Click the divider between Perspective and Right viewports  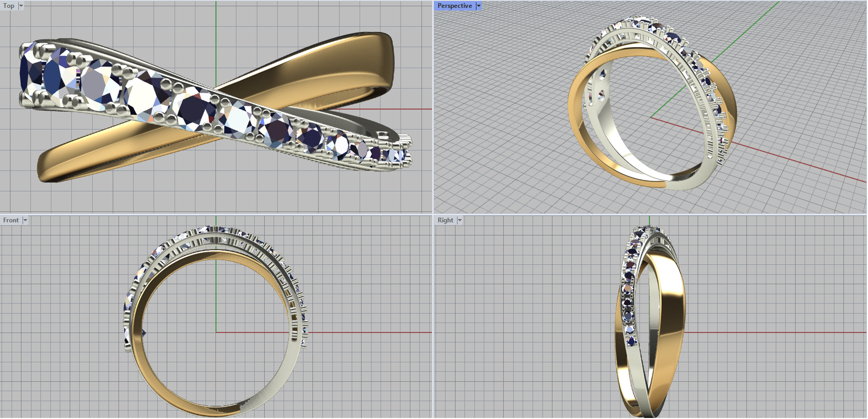(651, 214)
